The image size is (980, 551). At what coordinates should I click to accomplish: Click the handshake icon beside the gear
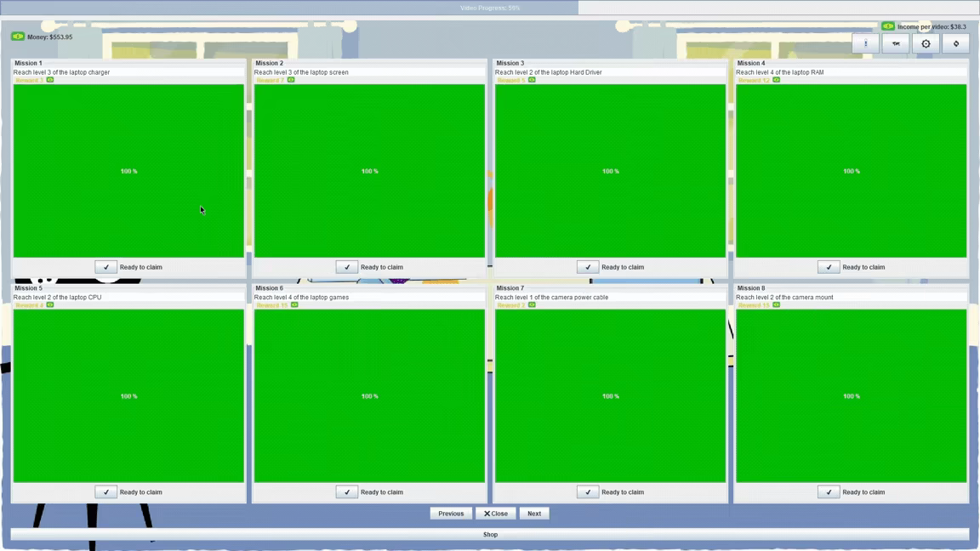pos(896,43)
